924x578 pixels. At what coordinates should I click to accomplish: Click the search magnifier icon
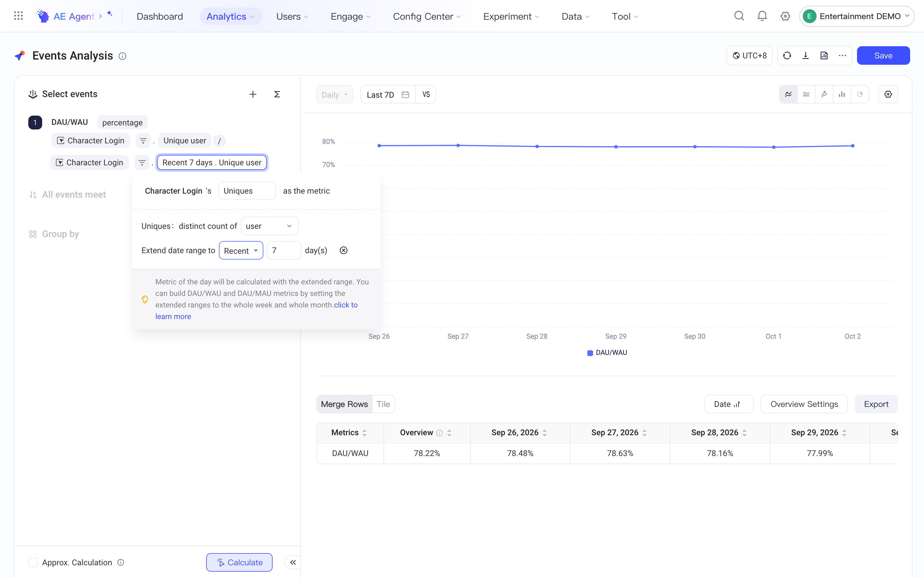739,16
